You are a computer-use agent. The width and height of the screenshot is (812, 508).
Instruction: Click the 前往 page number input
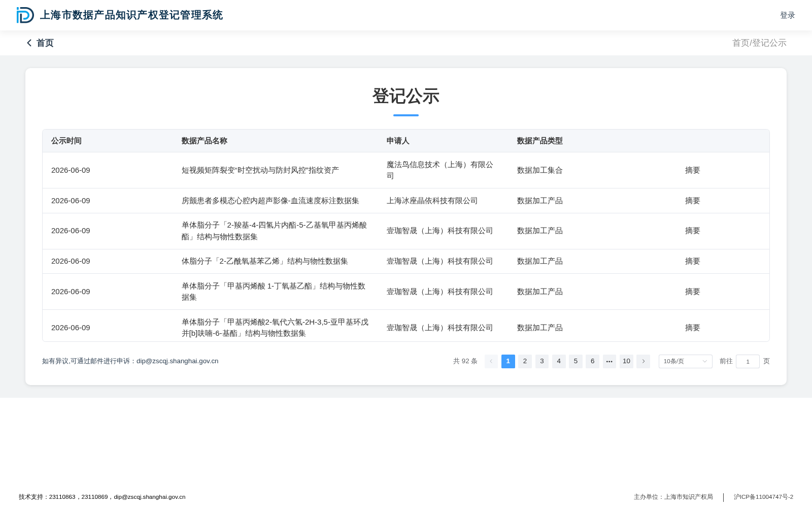click(748, 361)
